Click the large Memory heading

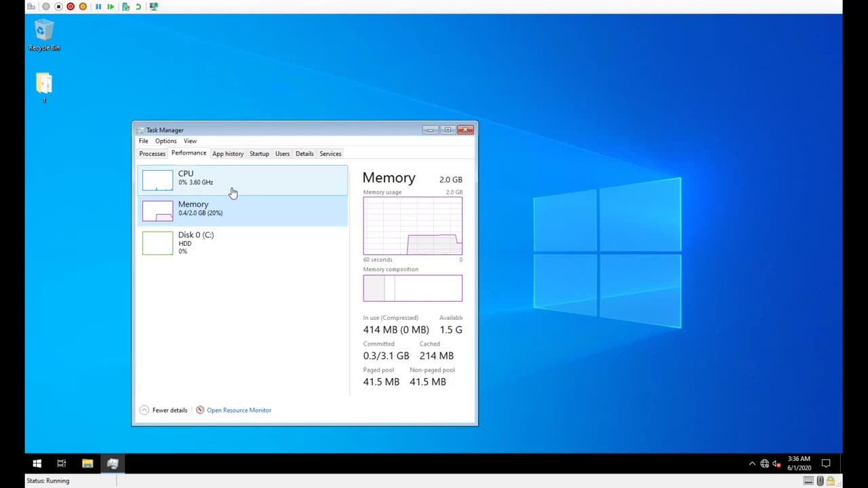coord(389,178)
